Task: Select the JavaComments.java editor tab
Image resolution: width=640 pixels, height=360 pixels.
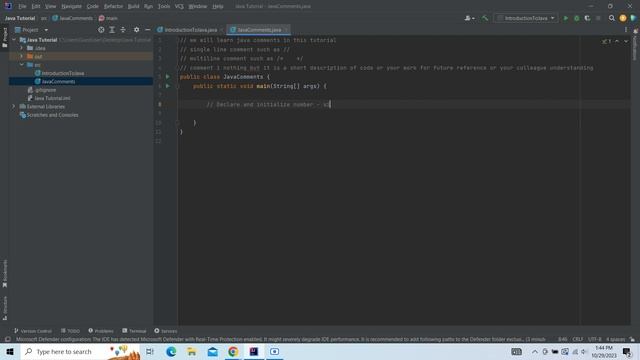Action: pos(259,30)
